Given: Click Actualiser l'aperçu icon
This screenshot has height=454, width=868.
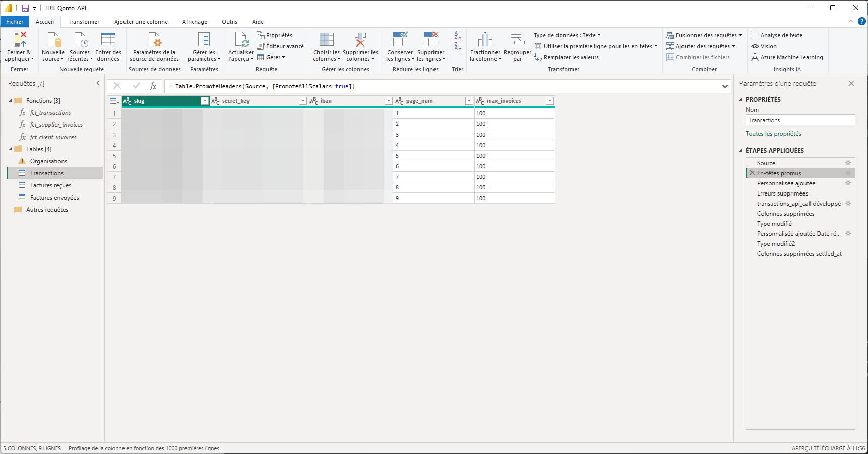Looking at the screenshot, I should click(x=241, y=40).
